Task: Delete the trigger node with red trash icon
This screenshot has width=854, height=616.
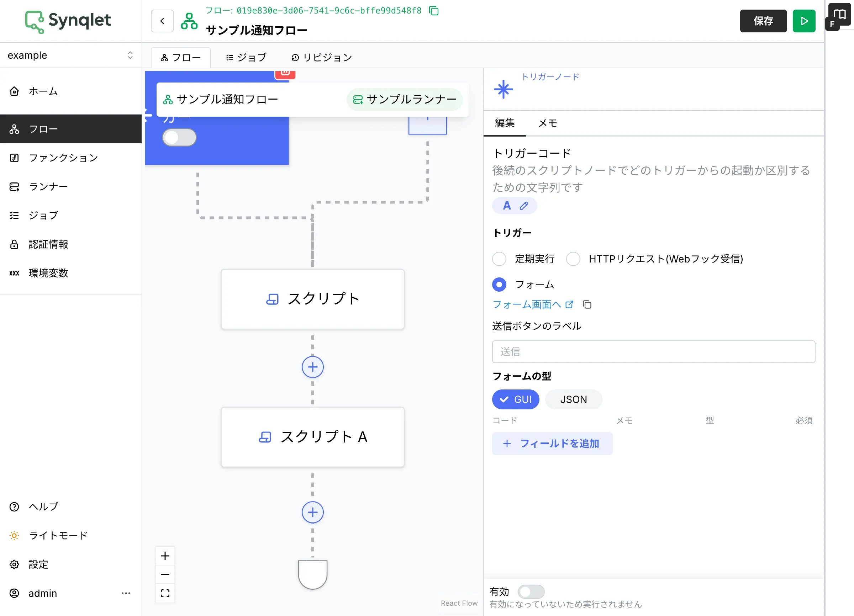Action: click(x=285, y=74)
